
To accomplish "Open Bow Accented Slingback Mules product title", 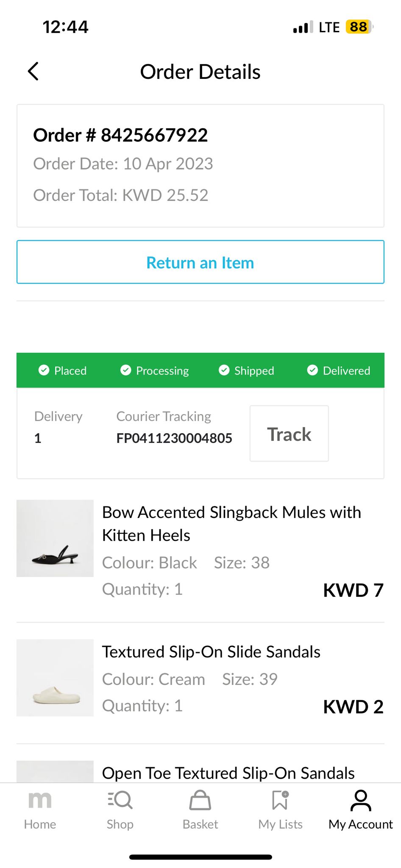I will point(231,524).
